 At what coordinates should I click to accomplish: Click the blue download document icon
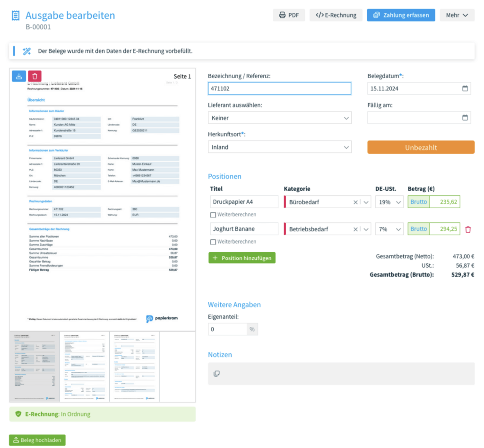point(19,76)
